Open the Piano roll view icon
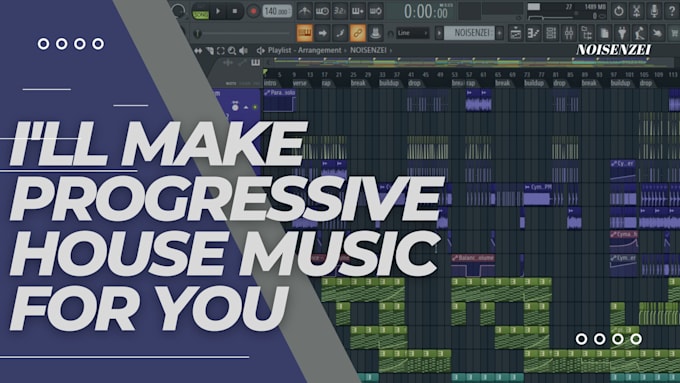The image size is (680, 383). [533, 33]
